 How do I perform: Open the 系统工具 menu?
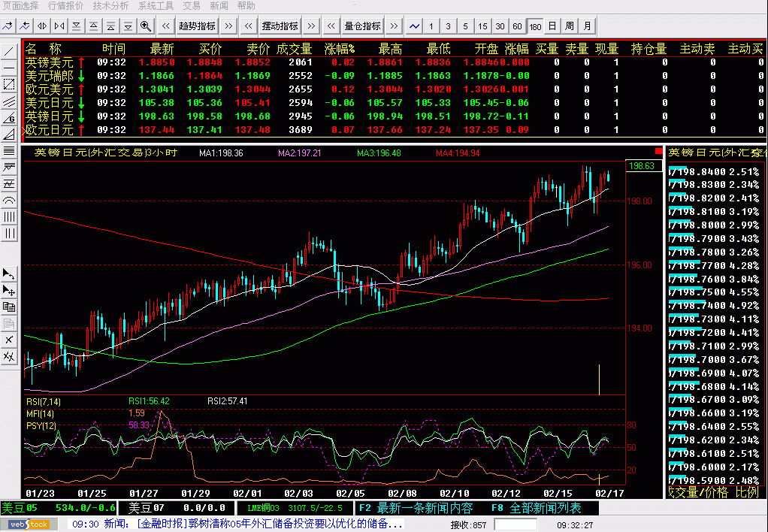click(156, 6)
